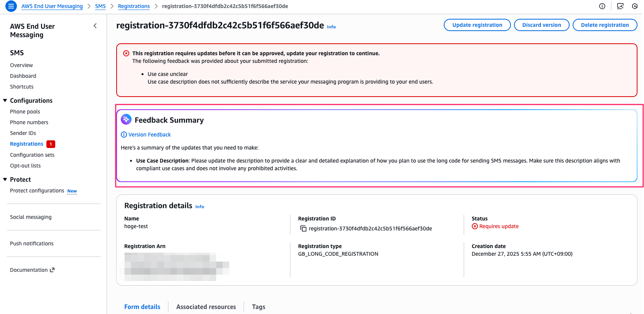Click the Documentation external link icon
Image resolution: width=644 pixels, height=314 pixels.
coord(52,270)
